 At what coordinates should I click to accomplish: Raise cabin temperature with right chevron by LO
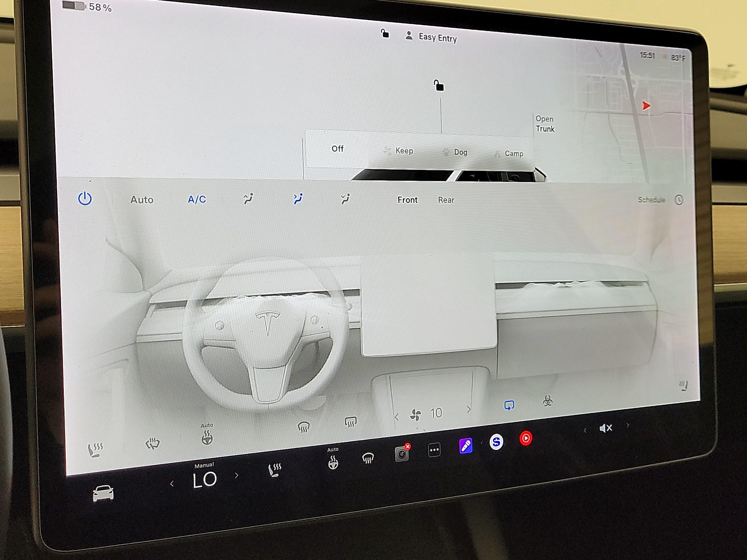pyautogui.click(x=236, y=476)
